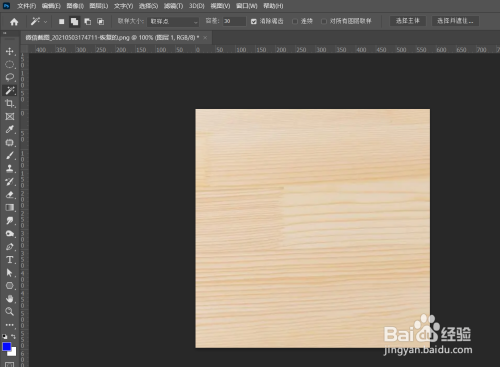Open the 帮助(H) menu
This screenshot has width=500, height=367.
click(273, 6)
